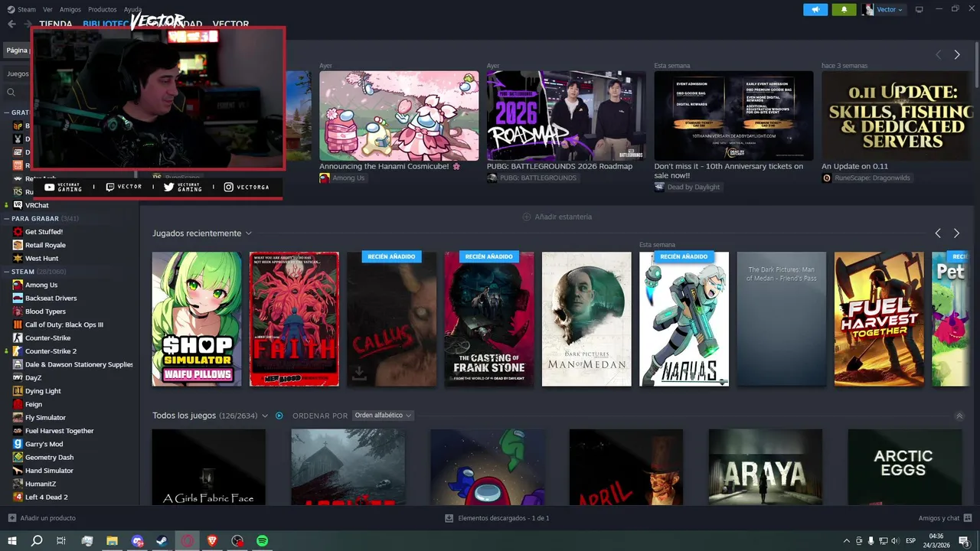
Task: Open Elementos descargados status link
Action: click(x=503, y=518)
